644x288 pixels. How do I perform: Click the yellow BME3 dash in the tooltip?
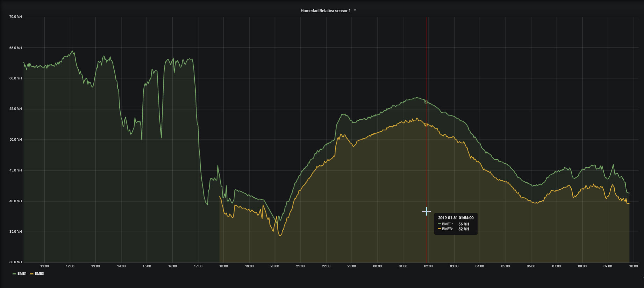coord(439,229)
